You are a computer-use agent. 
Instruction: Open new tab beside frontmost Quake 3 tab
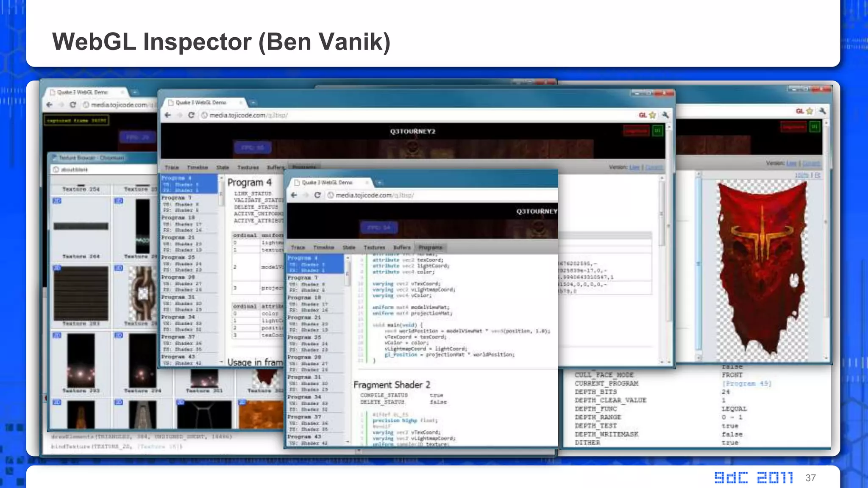click(380, 183)
